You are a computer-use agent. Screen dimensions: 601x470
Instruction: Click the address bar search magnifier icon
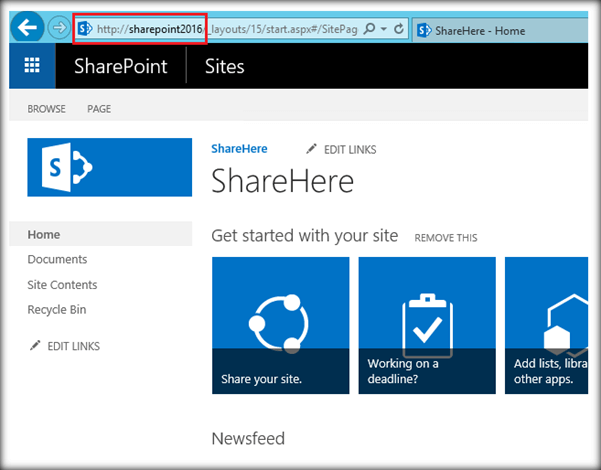pos(369,28)
